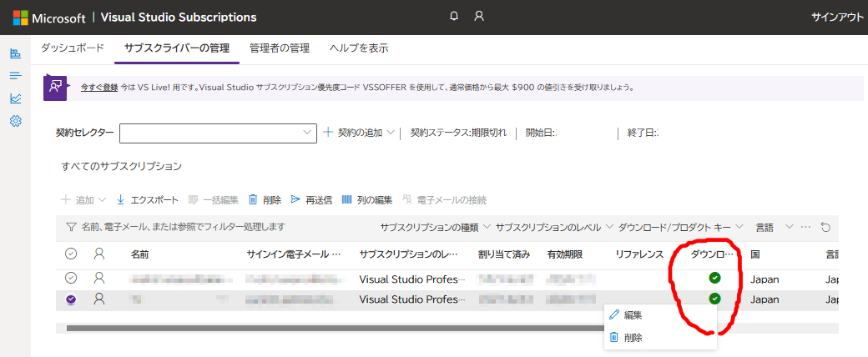Screen dimensions: 868x357
Task: Click the 今すぐ登録 link in banner
Action: 99,88
